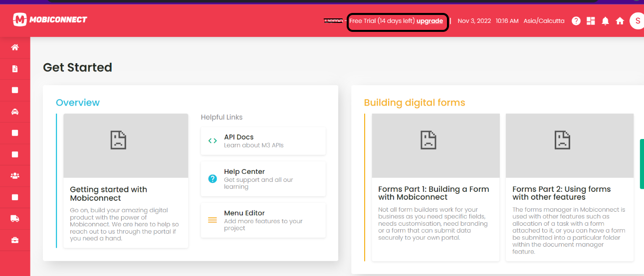Open the dashboard grid icon in header
The image size is (644, 276).
pyautogui.click(x=591, y=21)
